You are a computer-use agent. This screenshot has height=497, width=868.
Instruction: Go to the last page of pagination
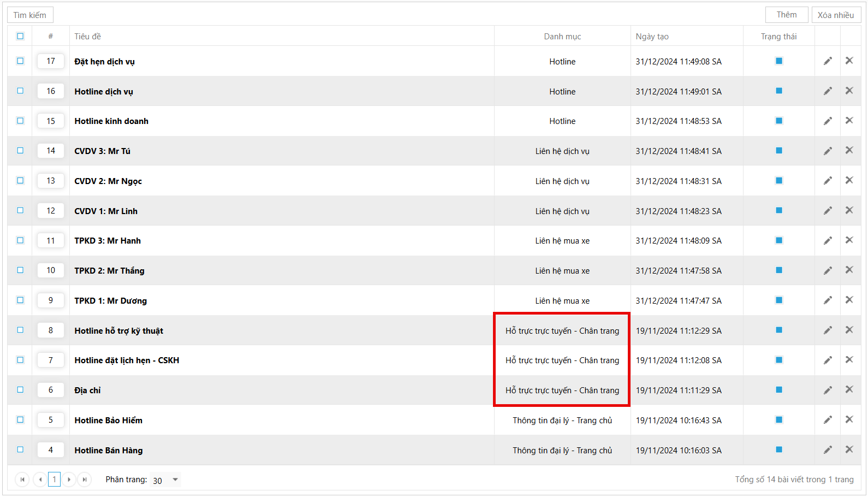pos(85,480)
